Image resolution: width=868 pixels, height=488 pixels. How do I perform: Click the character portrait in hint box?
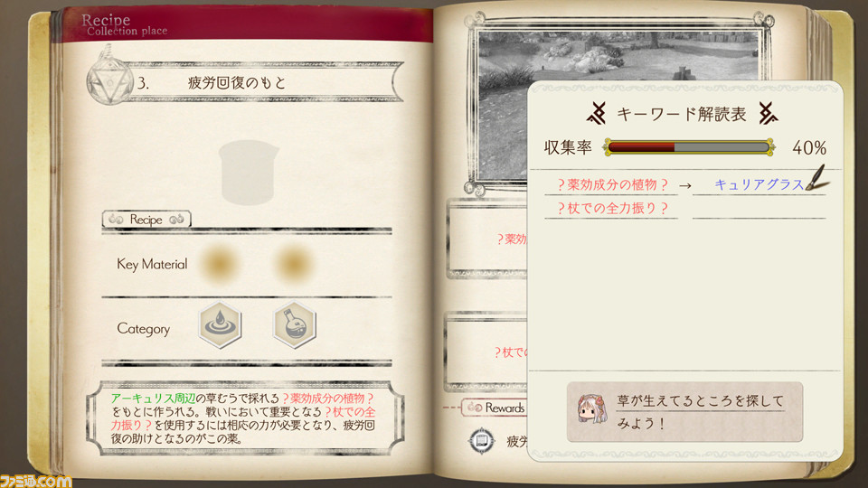(592, 409)
